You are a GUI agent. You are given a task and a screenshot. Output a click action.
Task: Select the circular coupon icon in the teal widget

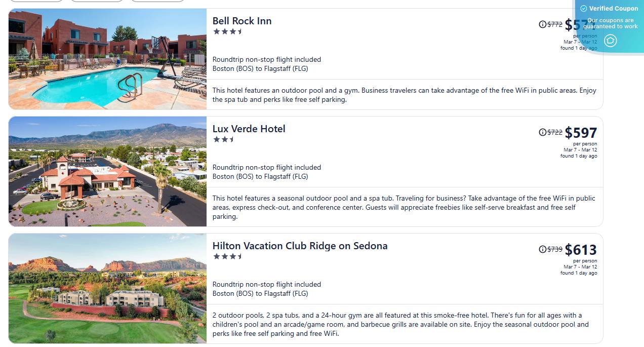(610, 41)
